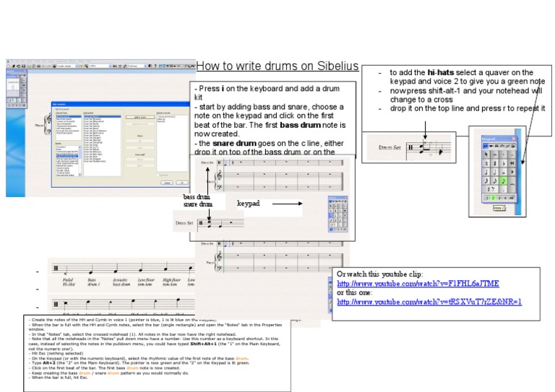Viewport: 555px width, 392px height.
Task: Close the large Keypad window
Action: [514, 139]
